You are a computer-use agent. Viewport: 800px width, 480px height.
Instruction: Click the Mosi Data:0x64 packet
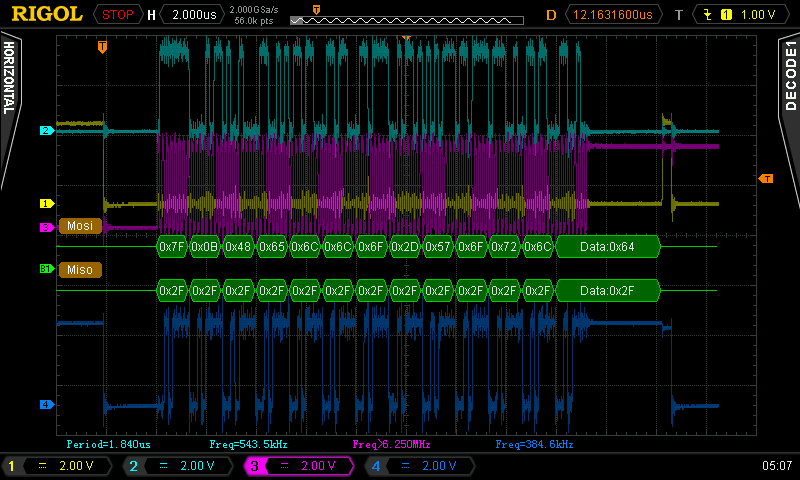(x=608, y=247)
